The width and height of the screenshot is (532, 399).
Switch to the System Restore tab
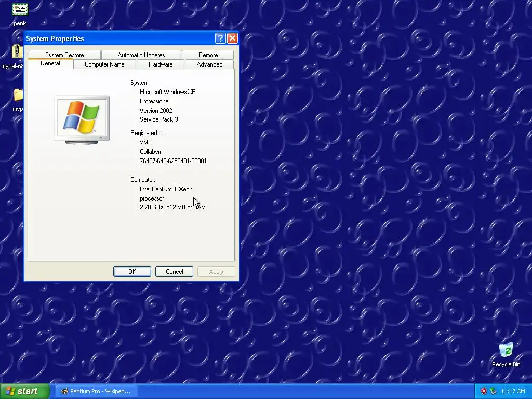pos(64,55)
